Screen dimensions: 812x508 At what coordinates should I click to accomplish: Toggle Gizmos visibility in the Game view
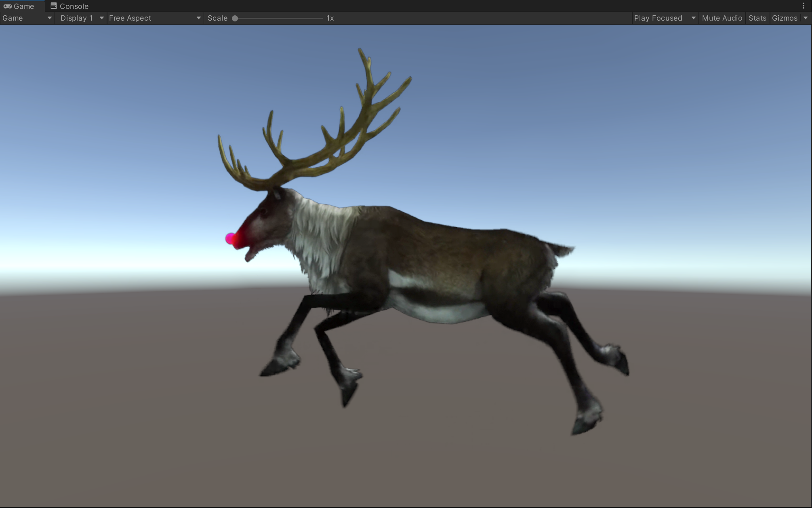pos(785,18)
